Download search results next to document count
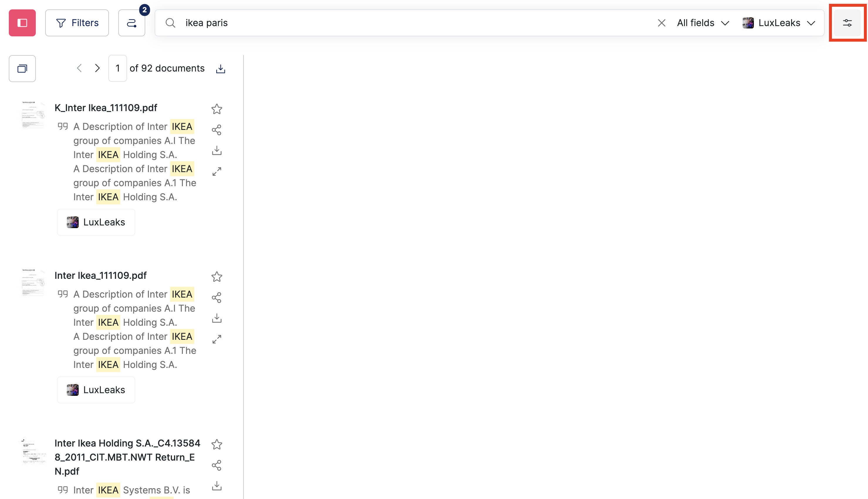Screen dimensions: 868x499 220,68
